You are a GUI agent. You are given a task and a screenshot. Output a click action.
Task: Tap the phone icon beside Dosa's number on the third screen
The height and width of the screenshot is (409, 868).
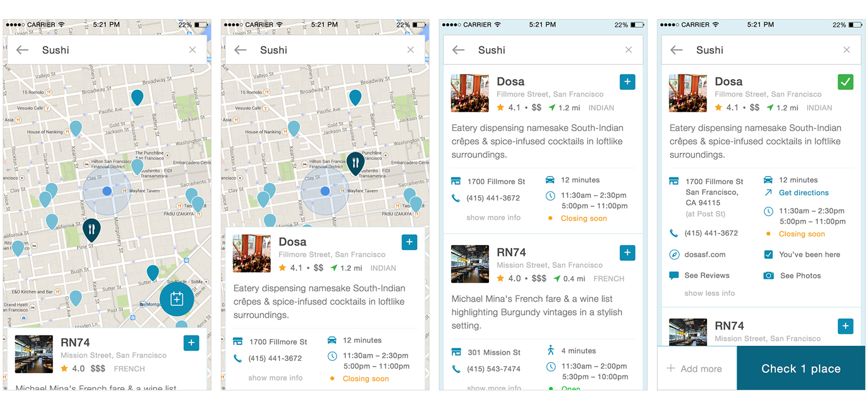[x=456, y=198]
